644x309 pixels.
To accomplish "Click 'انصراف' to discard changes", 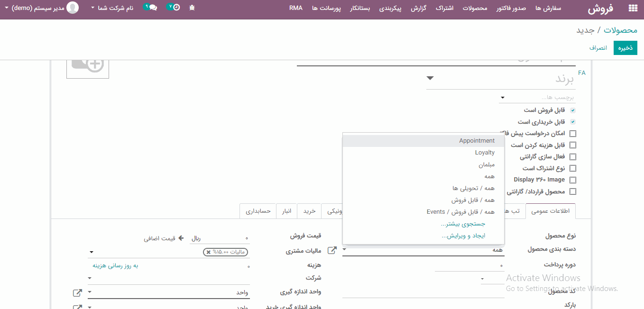I will (x=598, y=48).
